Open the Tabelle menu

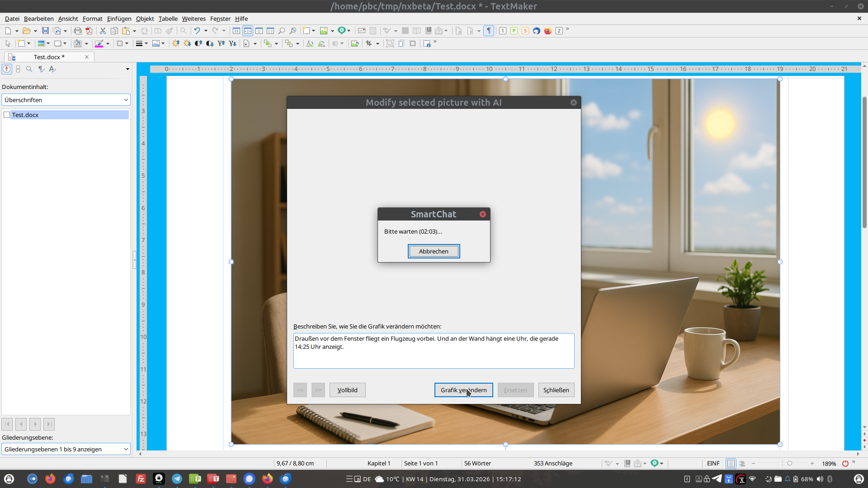(168, 19)
